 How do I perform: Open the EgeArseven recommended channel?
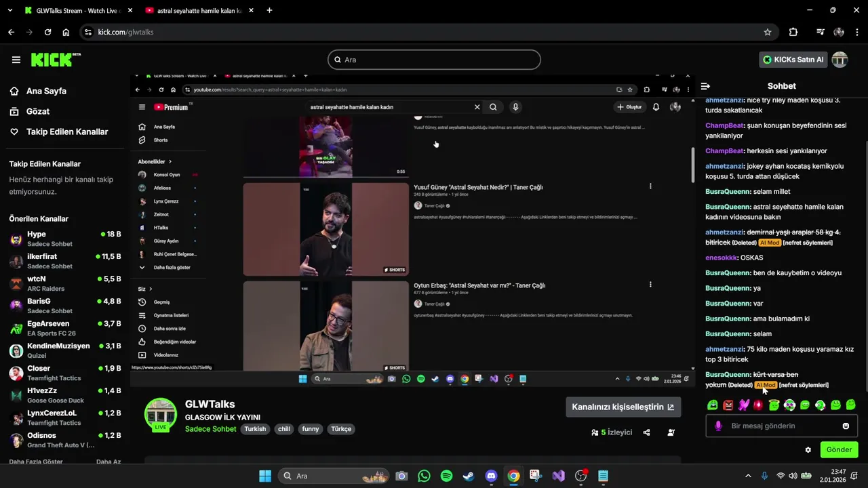tap(65, 329)
